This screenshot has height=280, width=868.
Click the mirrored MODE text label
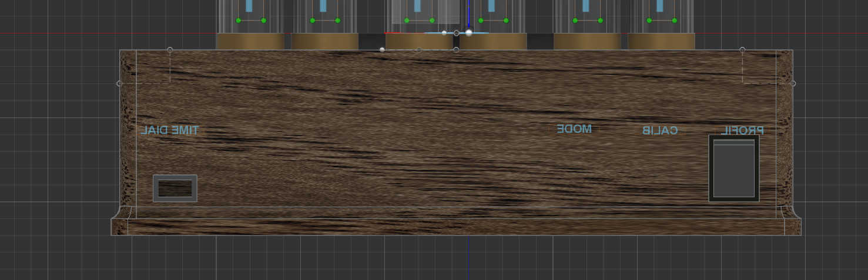(574, 129)
